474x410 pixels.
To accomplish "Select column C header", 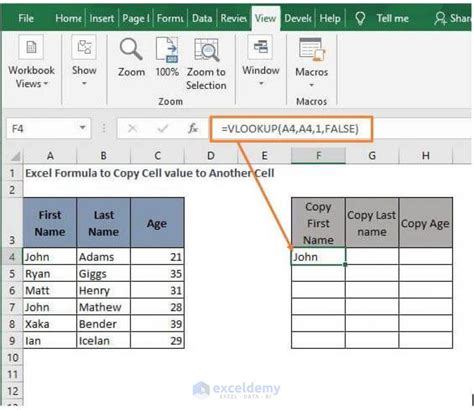I will pyautogui.click(x=157, y=156).
